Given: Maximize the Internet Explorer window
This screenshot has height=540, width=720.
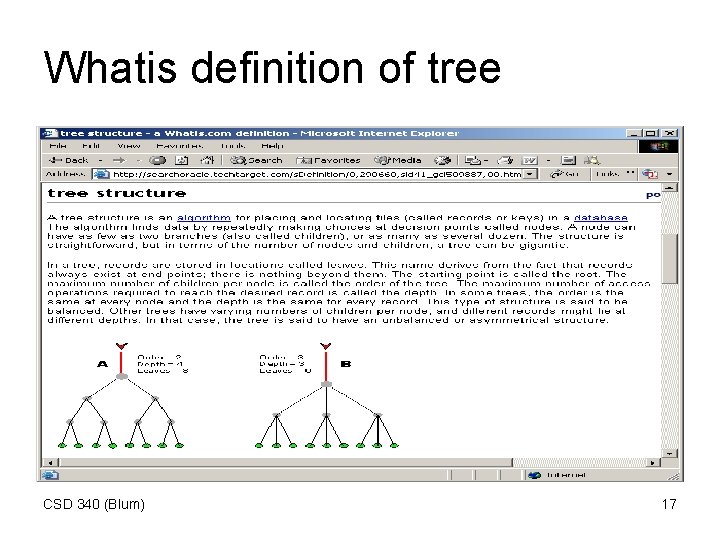Looking at the screenshot, I should (650, 134).
